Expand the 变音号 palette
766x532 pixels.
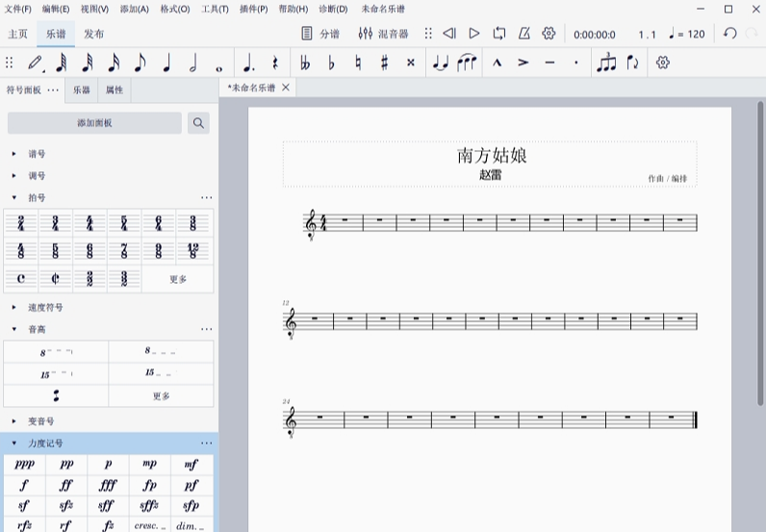pos(14,421)
